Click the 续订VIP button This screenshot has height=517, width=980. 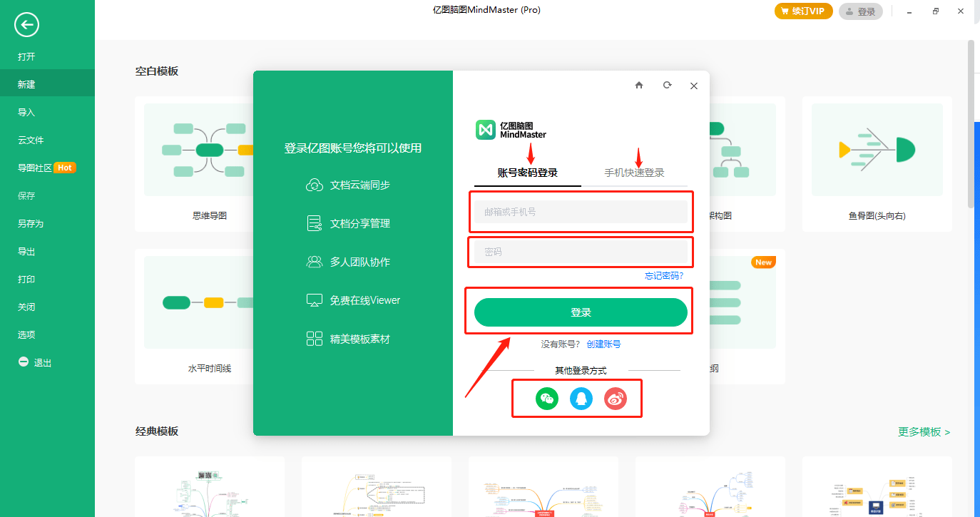tap(804, 11)
